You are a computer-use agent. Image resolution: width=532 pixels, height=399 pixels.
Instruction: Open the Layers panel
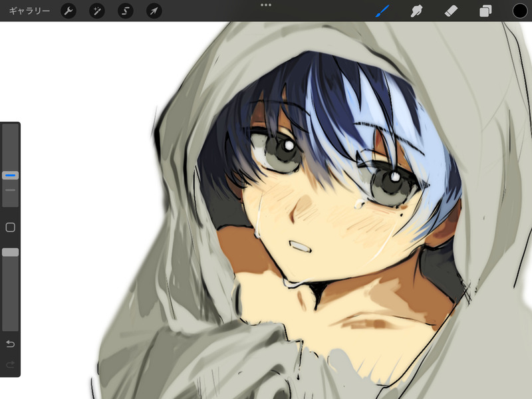tap(485, 11)
